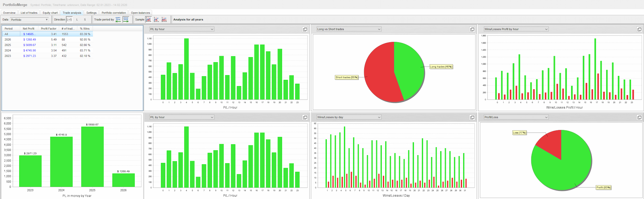Screen dimensions: 644x199
Task: Sort by % Wins column header
Action: (x=85, y=28)
